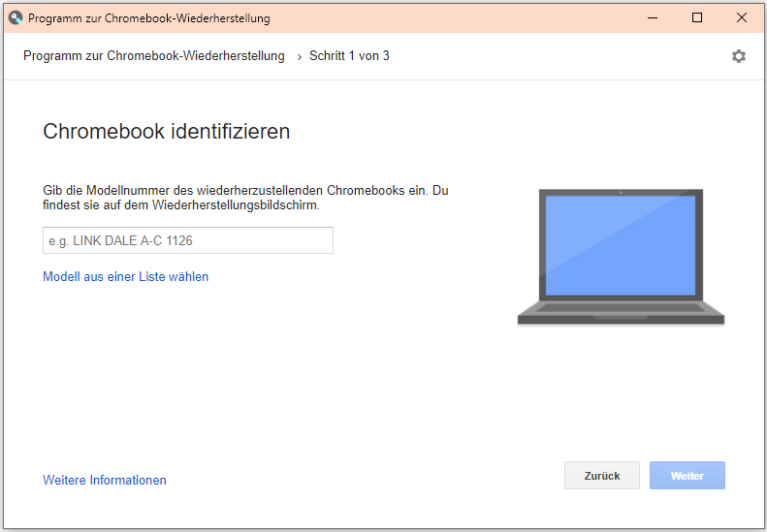Focus the model number input field
767x532 pixels.
(188, 240)
